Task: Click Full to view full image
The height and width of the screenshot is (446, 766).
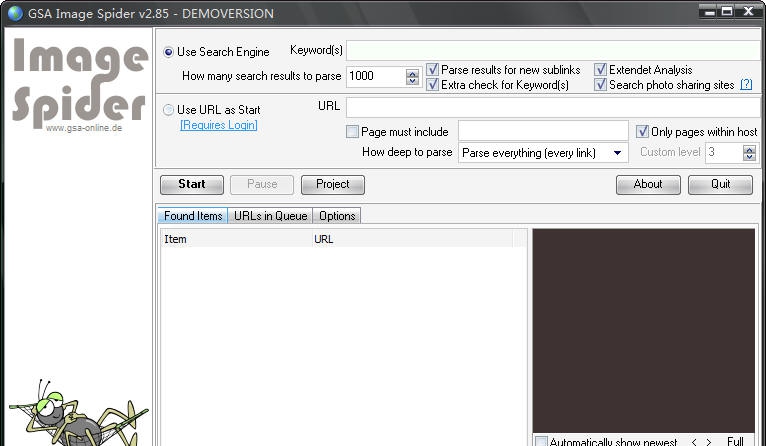Action: click(x=735, y=442)
